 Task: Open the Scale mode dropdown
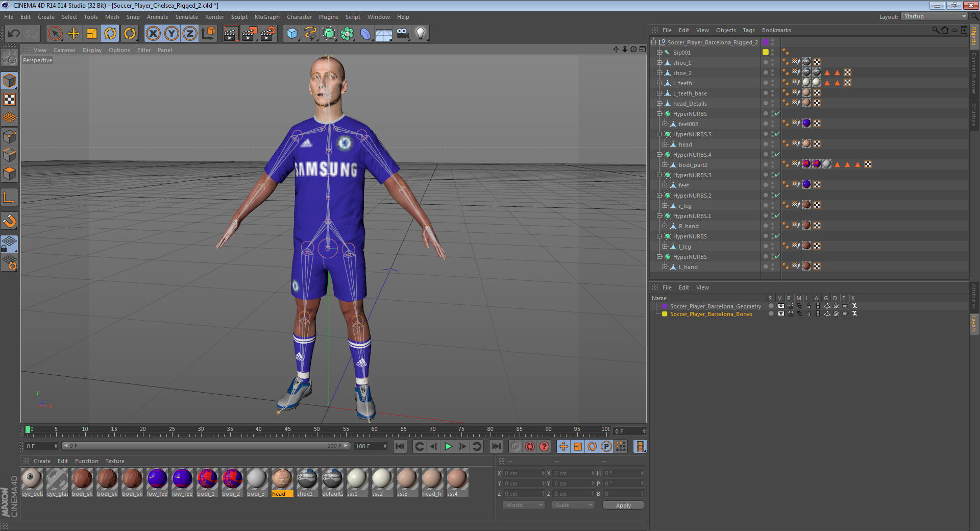pyautogui.click(x=573, y=505)
